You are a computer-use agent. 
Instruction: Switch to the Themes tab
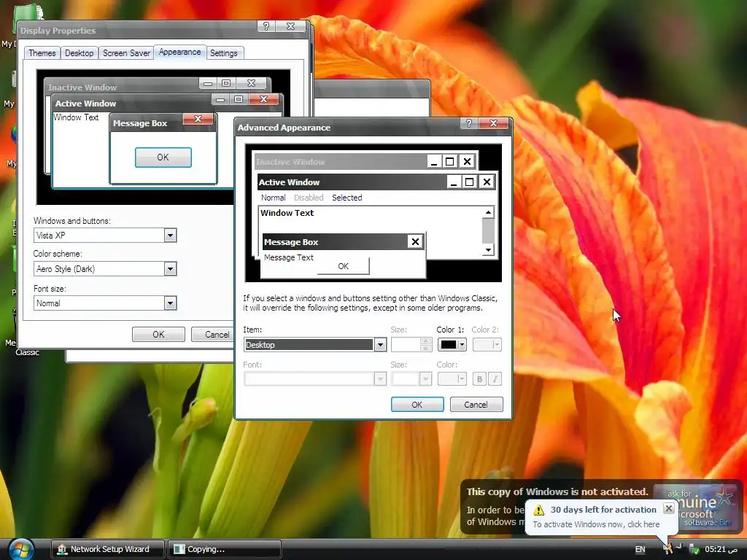42,52
